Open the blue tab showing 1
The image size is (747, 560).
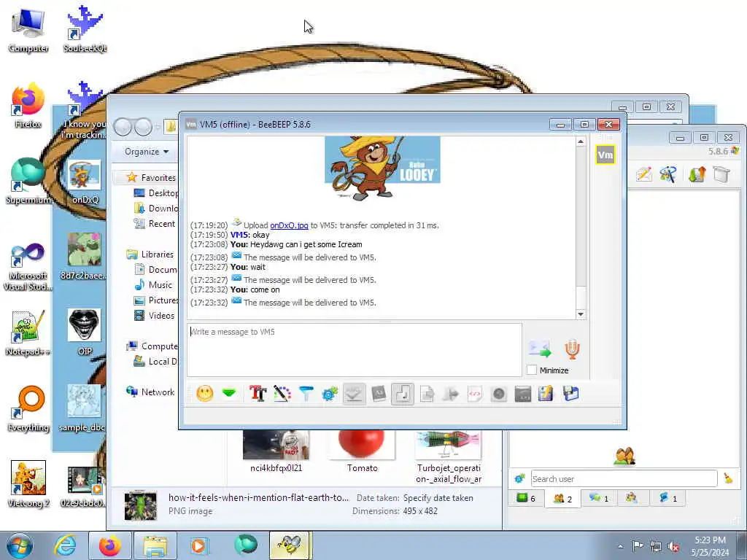tap(668, 499)
